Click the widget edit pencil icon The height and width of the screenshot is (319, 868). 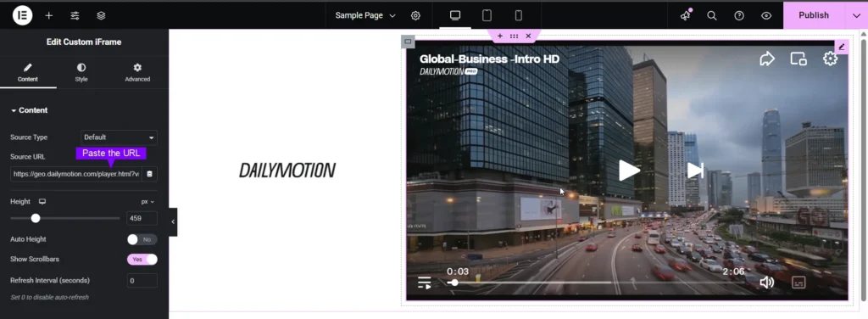(842, 47)
